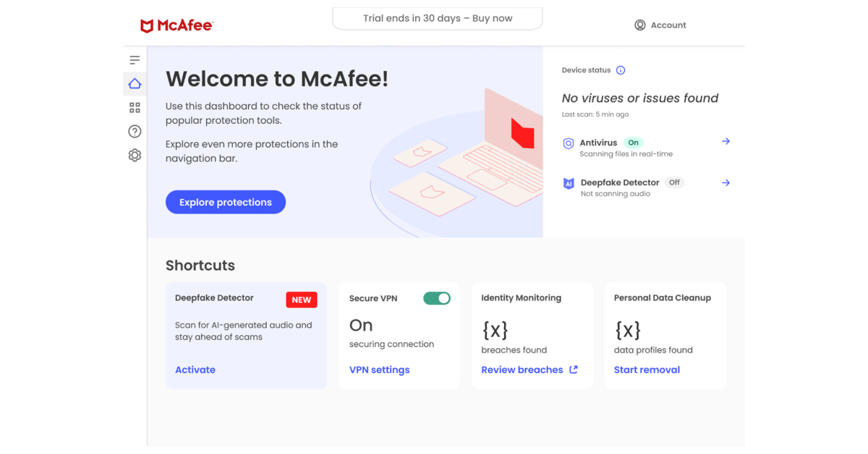Click the Deepfake Detector Off status badge
The width and height of the screenshot is (868, 454).
(x=674, y=182)
